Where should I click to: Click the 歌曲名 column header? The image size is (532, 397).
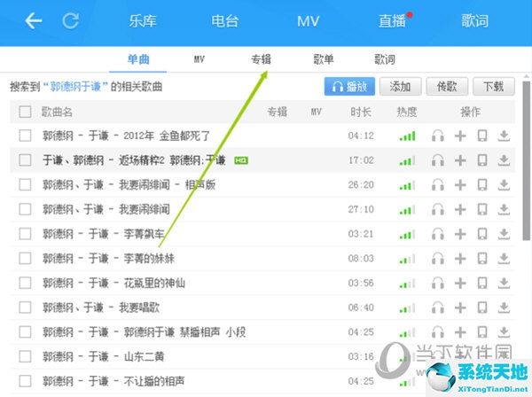point(57,112)
